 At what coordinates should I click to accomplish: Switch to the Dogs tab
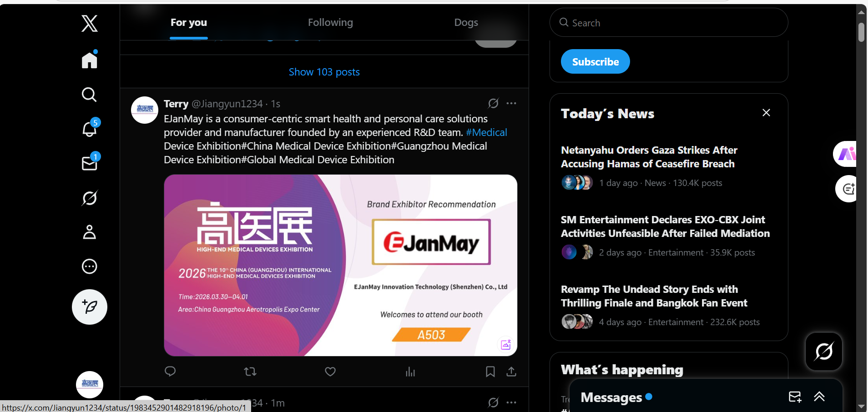point(466,22)
